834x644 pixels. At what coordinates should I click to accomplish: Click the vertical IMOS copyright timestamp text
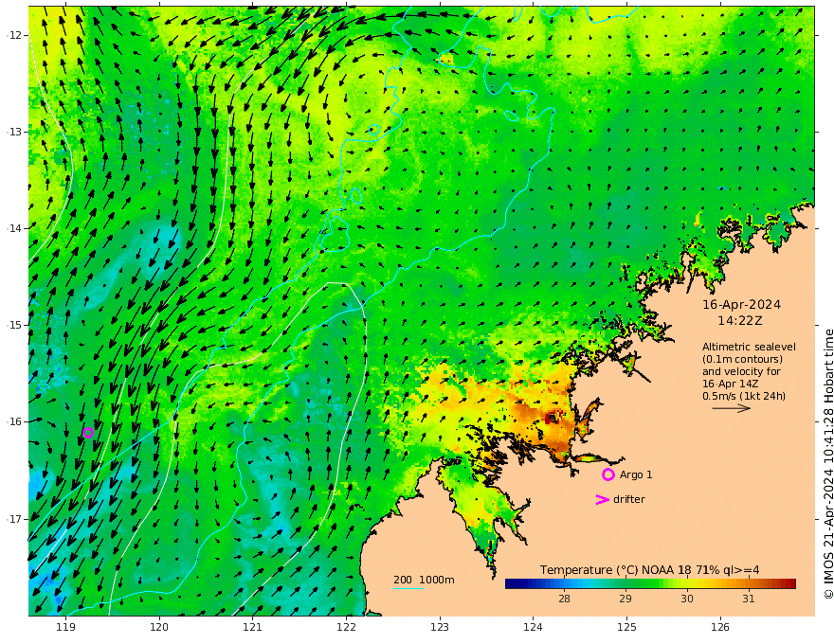coord(827,464)
